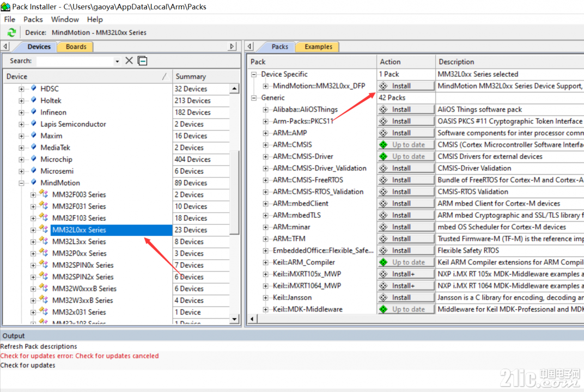Switch to the Boards tab
Image resolution: width=584 pixels, height=392 pixels.
pyautogui.click(x=76, y=46)
